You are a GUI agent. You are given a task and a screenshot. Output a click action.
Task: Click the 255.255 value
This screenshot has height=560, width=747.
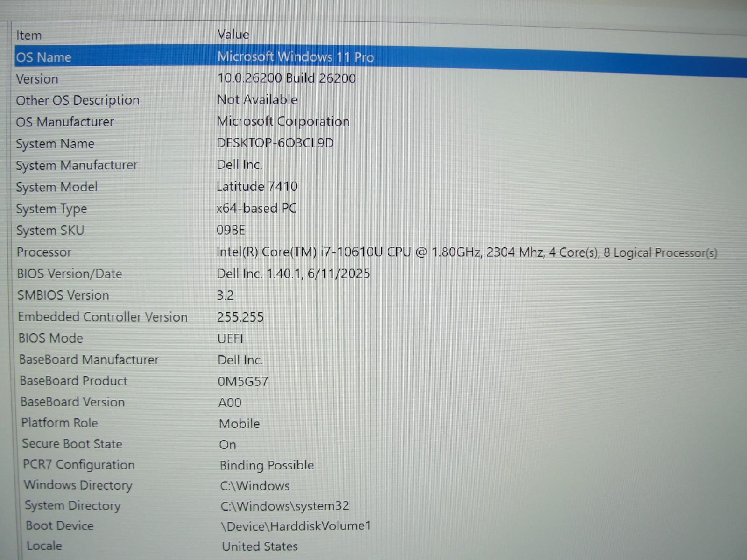tap(240, 317)
